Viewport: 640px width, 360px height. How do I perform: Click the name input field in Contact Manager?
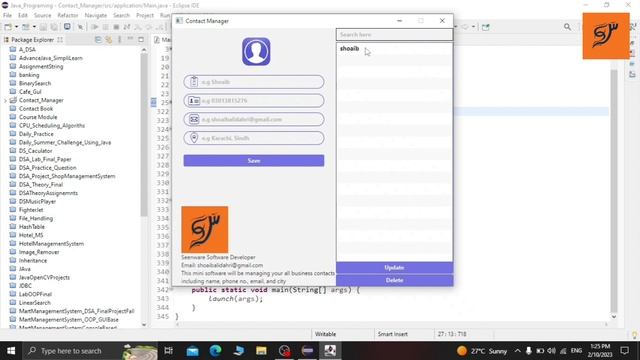coord(254,82)
